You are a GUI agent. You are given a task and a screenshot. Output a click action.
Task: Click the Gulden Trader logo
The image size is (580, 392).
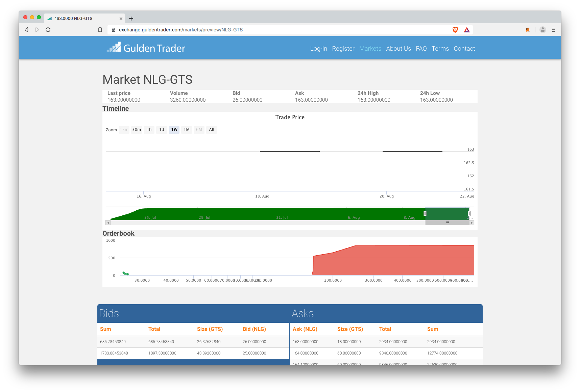point(146,48)
